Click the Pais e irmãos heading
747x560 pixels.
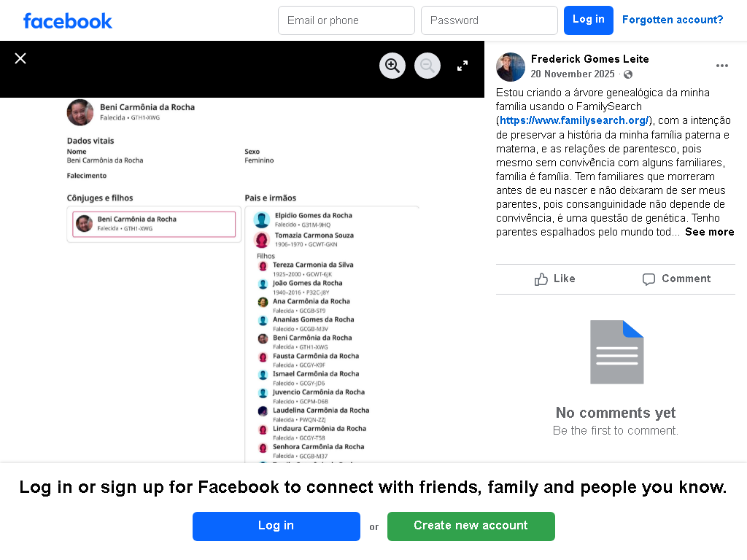271,198
